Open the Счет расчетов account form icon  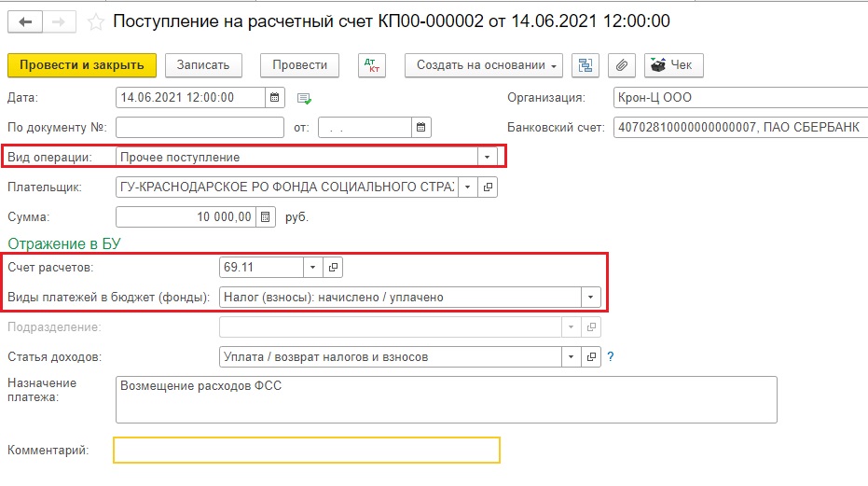(x=334, y=268)
